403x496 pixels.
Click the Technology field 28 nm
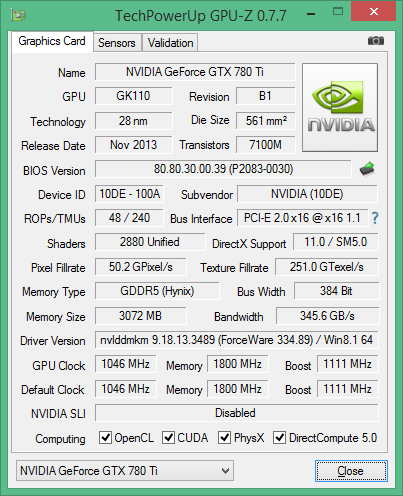pos(133,121)
